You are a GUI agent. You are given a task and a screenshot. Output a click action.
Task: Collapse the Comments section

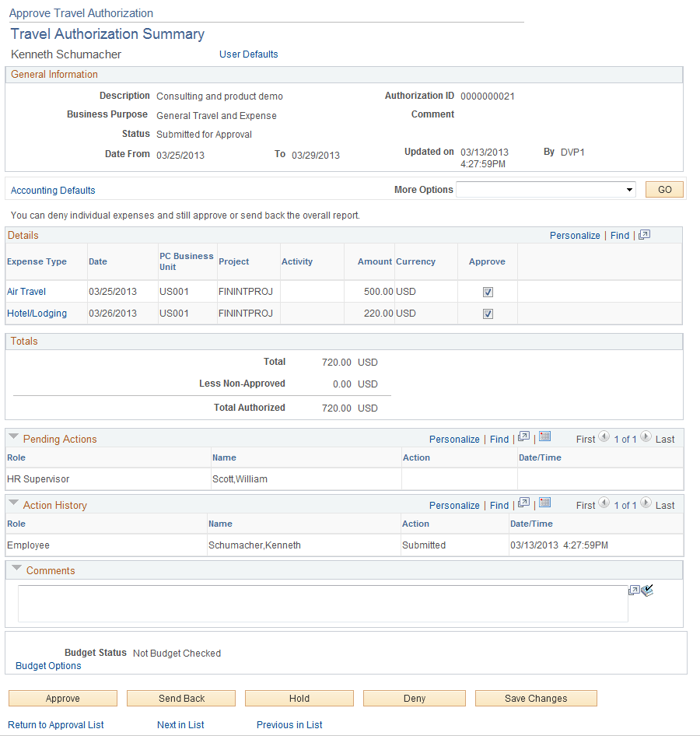pos(16,568)
